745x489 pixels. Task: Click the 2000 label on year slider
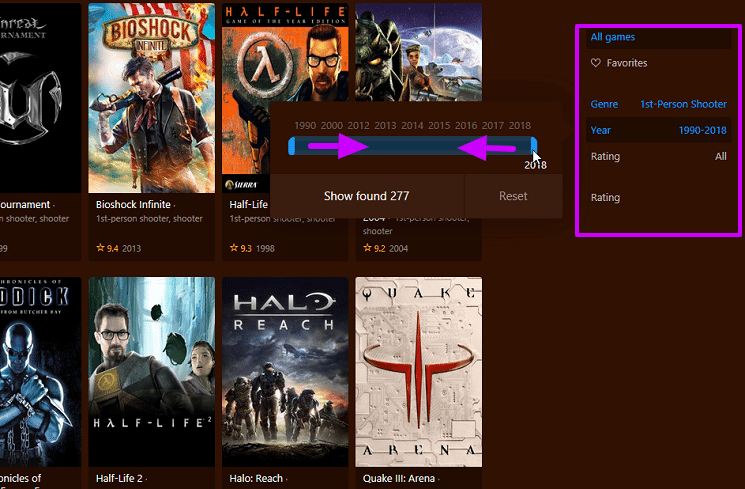(x=332, y=125)
